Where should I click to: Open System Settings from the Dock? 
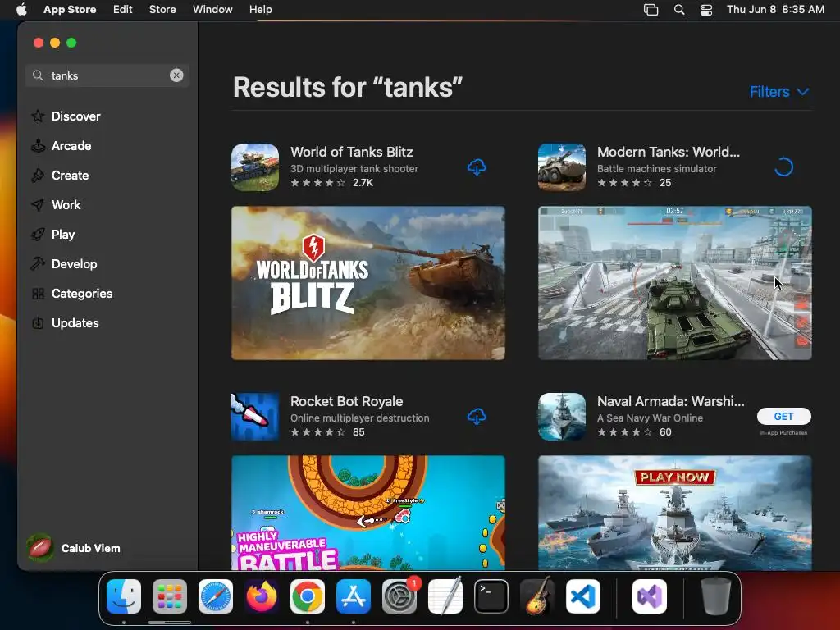coord(399,596)
